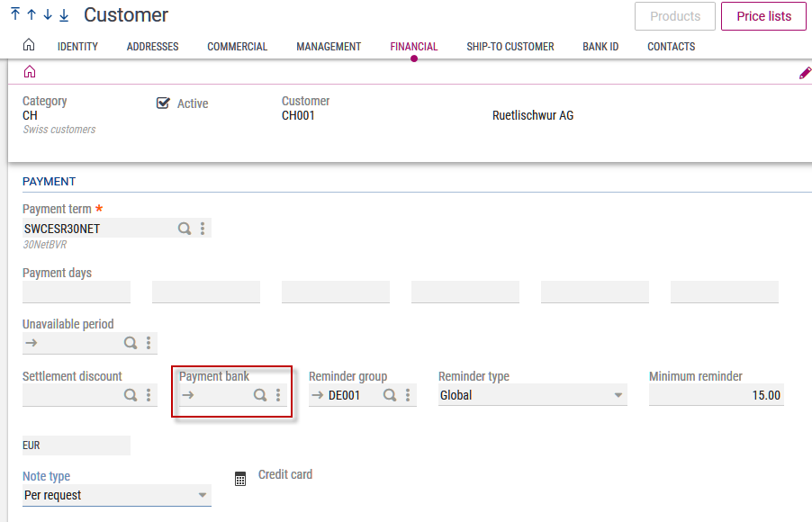Switch to the Addresses tab

click(x=152, y=47)
